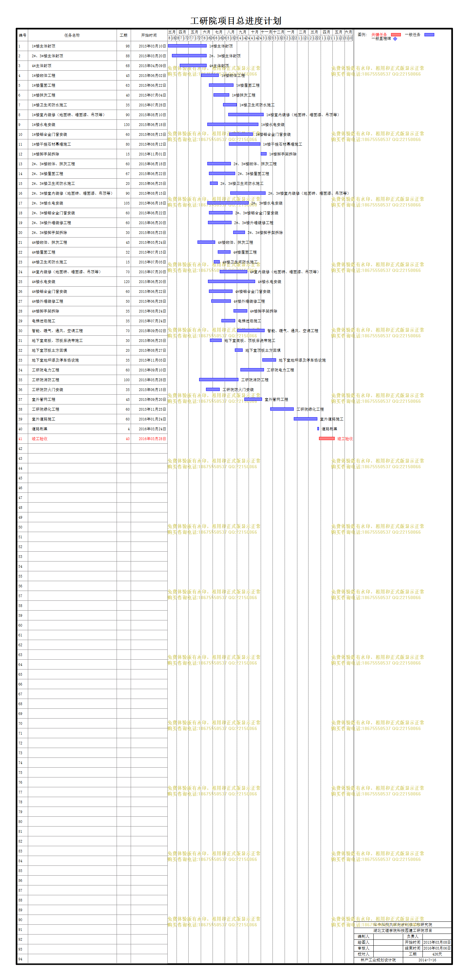Screen dimensions: 468x980
Task: Click 林产工业规划设计院 in the title block
Action: [x=378, y=960]
